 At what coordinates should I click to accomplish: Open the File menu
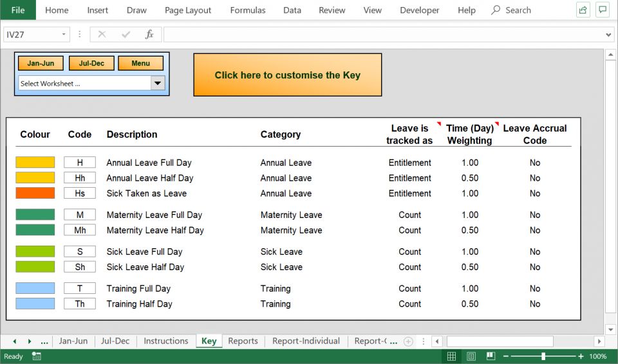coord(18,10)
